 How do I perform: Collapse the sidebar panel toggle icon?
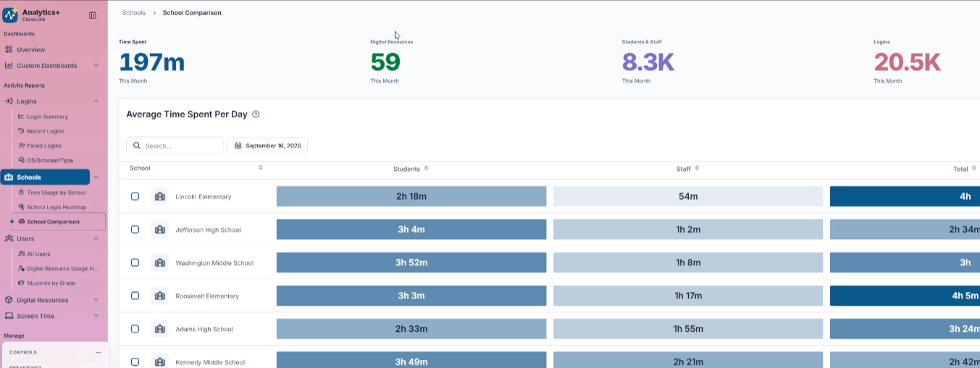(x=93, y=15)
